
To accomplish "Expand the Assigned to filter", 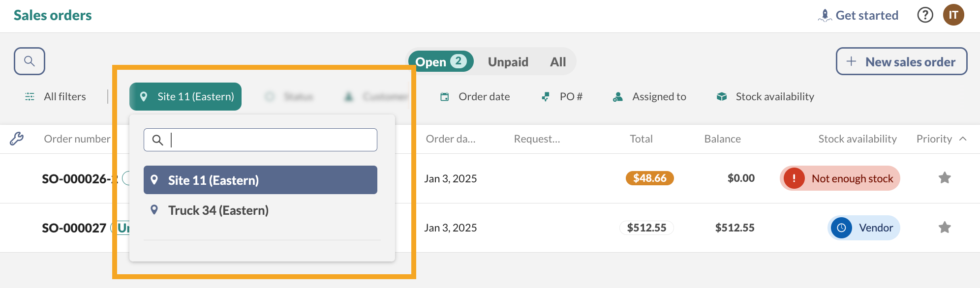I will coord(650,97).
